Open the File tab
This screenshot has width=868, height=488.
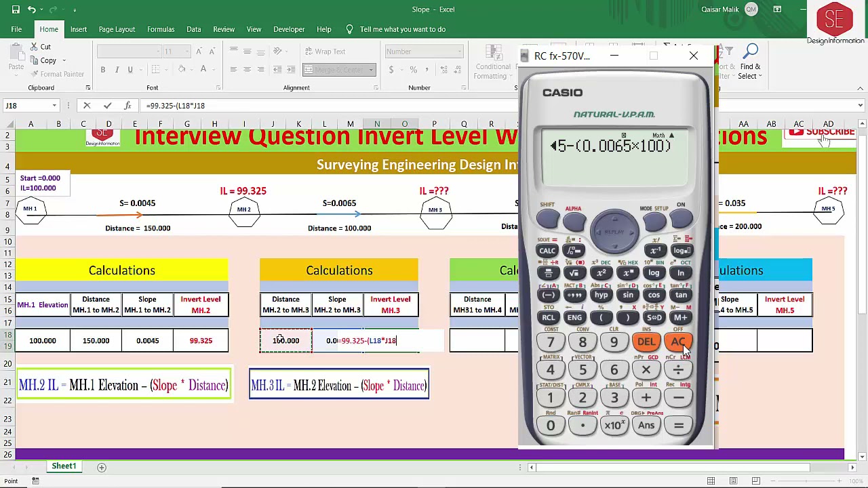point(16,29)
